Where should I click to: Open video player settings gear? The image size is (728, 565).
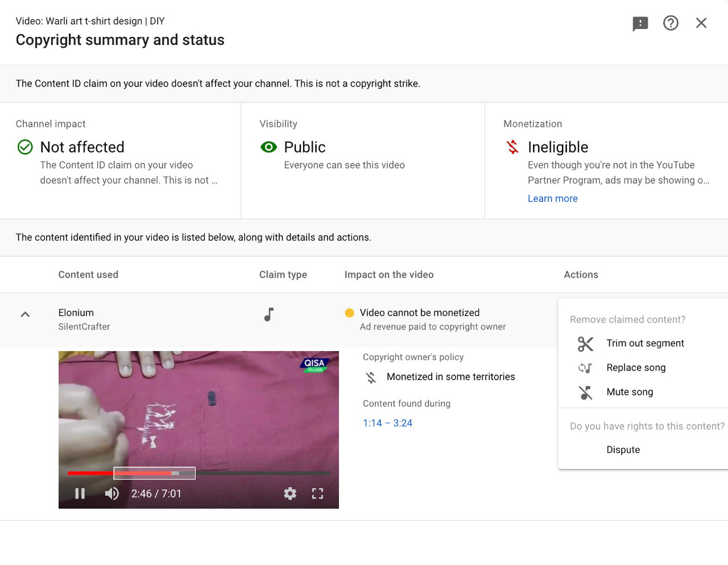coord(290,493)
